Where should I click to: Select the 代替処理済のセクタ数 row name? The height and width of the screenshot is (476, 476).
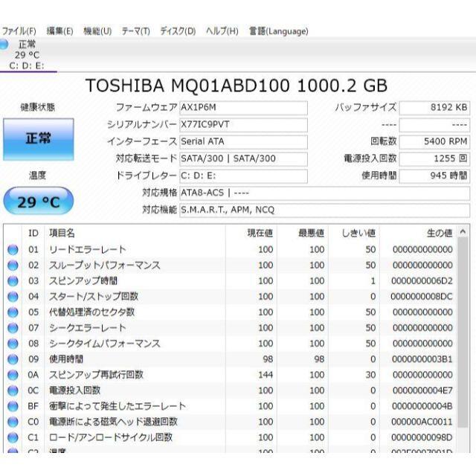pyautogui.click(x=92, y=312)
